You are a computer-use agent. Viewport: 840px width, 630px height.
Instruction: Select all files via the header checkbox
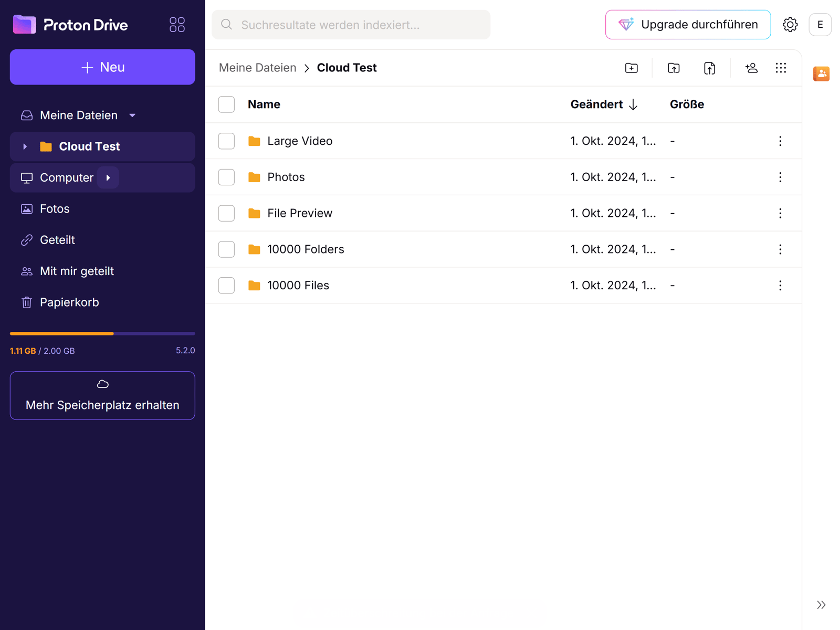pyautogui.click(x=226, y=104)
